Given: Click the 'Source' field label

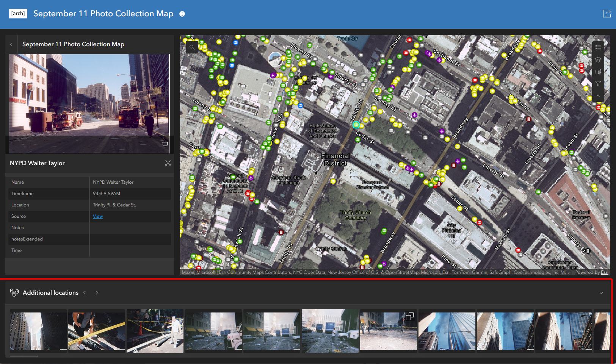Looking at the screenshot, I should tap(19, 216).
